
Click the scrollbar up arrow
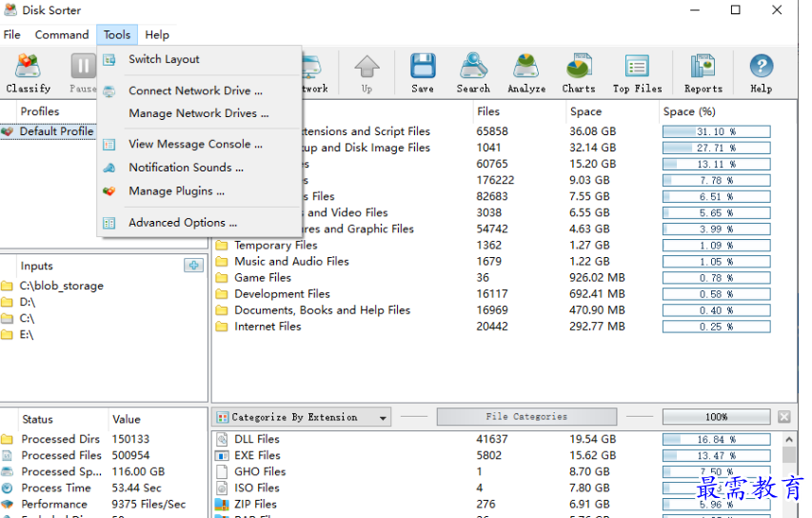pyautogui.click(x=789, y=439)
